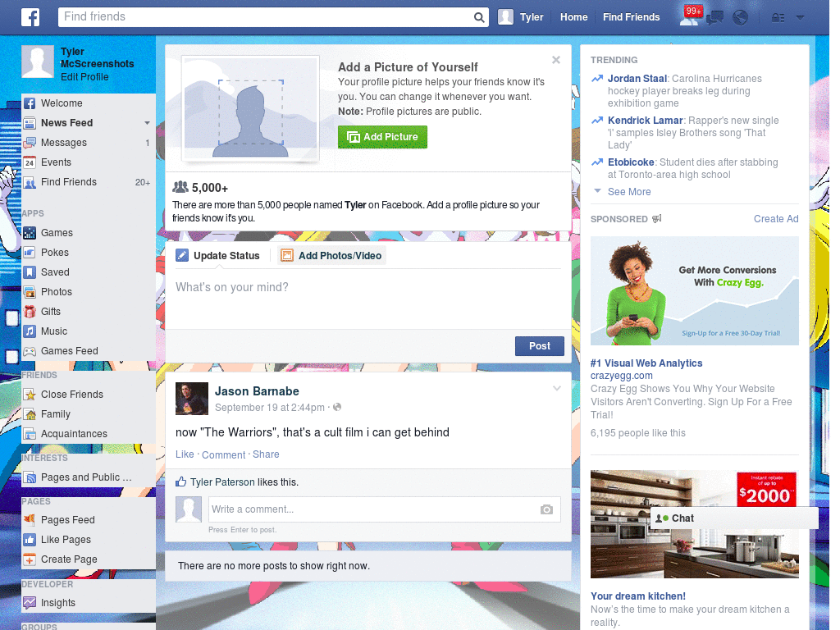840x630 pixels.
Task: Click the Photos app icon
Action: [30, 292]
